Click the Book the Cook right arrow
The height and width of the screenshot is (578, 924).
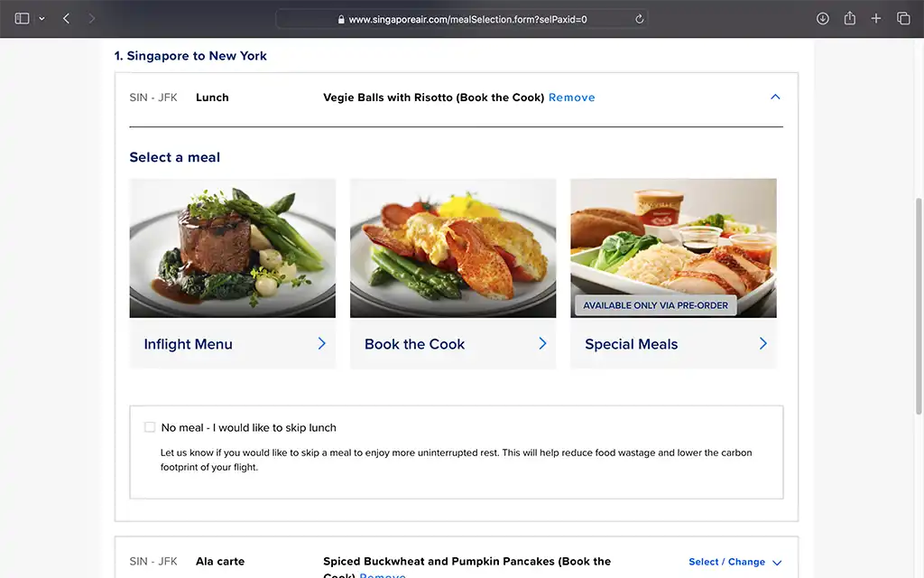pos(542,343)
